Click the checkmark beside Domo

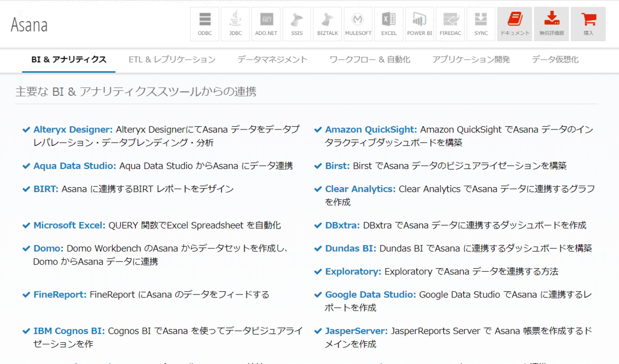(26, 249)
